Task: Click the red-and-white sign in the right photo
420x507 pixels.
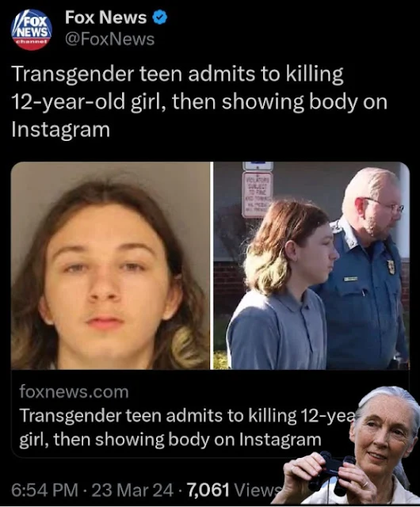Action: [258, 195]
